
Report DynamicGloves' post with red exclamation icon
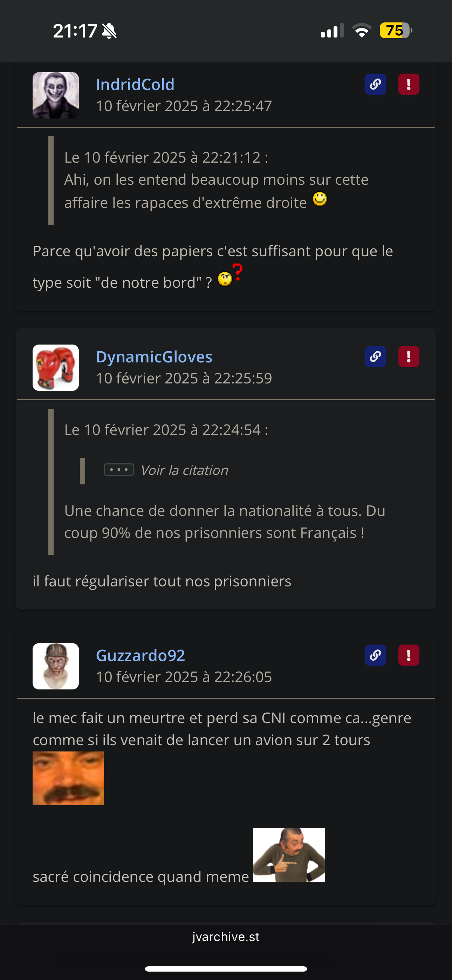pyautogui.click(x=409, y=356)
